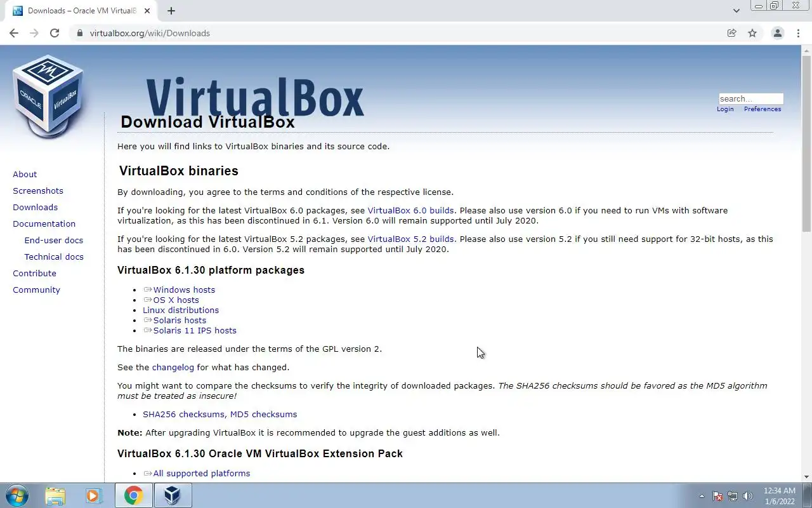This screenshot has width=812, height=508.
Task: Download the OS X hosts package
Action: (176, 300)
